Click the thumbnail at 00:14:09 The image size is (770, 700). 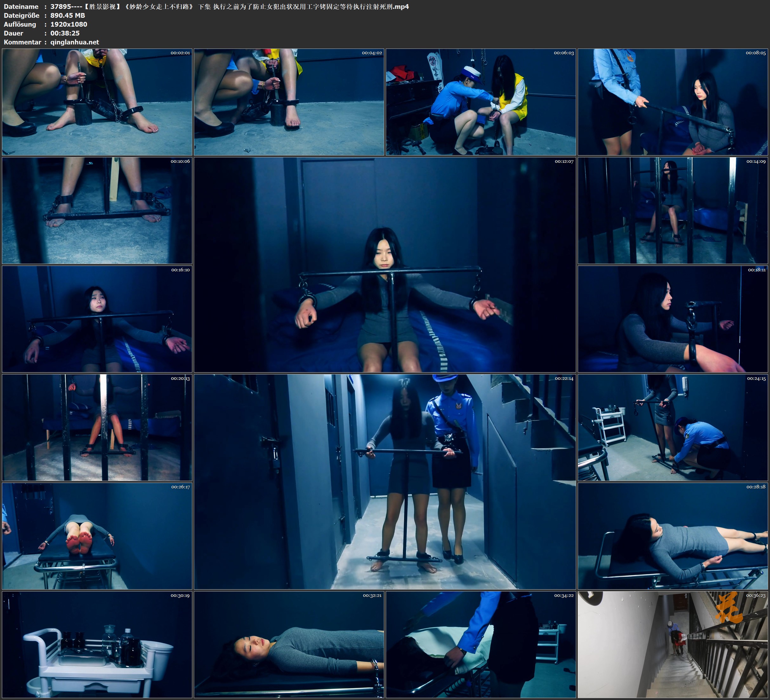pos(673,210)
